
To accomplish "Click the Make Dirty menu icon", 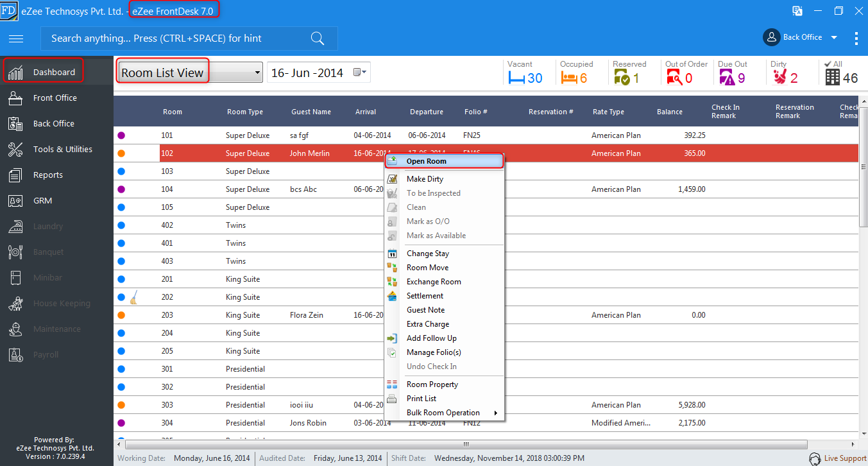I will (393, 179).
